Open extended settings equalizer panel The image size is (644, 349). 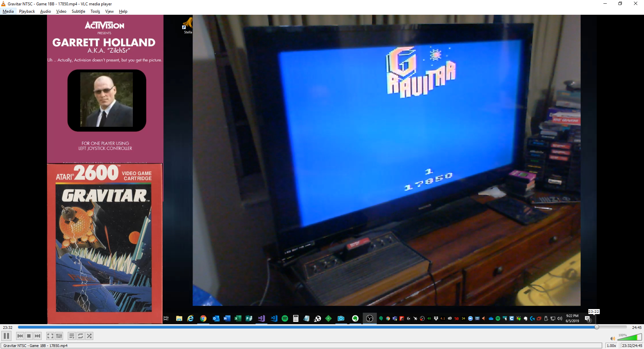click(59, 336)
